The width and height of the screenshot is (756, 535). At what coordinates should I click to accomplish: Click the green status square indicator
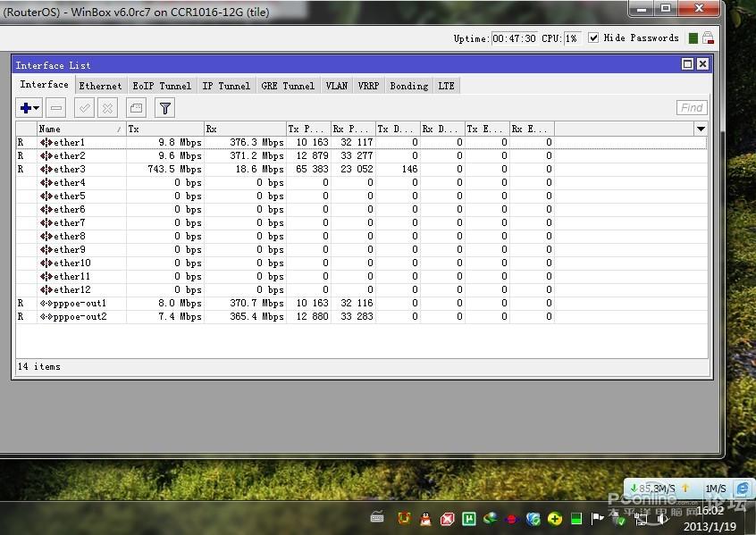(693, 38)
